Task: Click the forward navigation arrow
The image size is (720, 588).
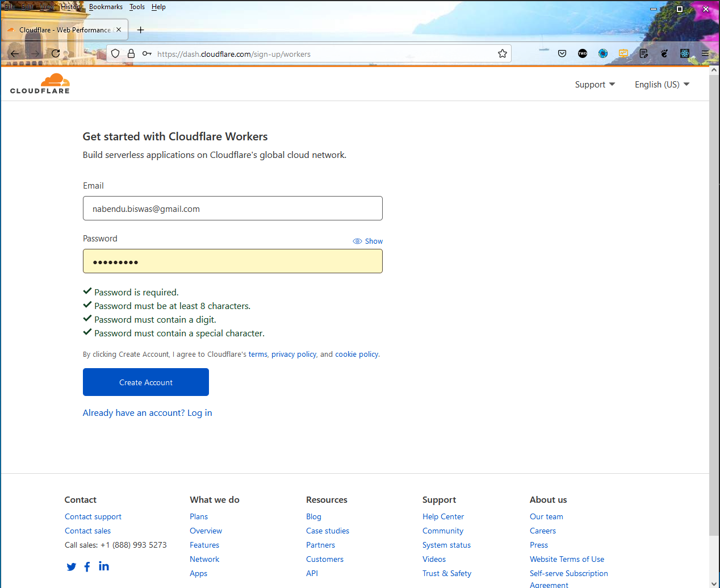Action: [x=35, y=53]
